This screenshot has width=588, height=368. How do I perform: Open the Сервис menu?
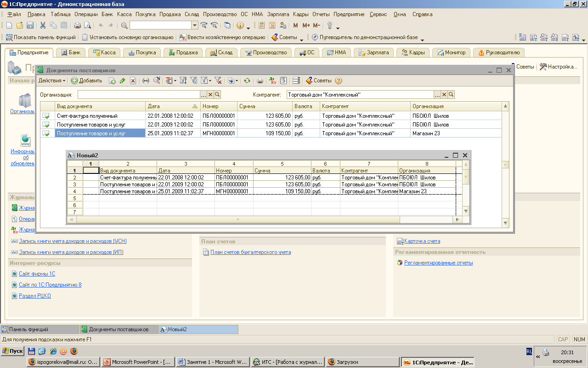[x=379, y=14]
